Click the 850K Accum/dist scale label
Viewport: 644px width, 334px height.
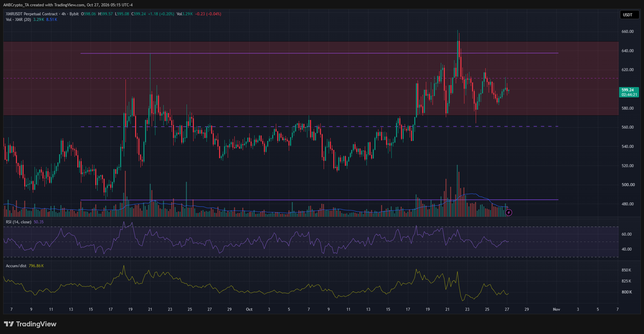(627, 270)
